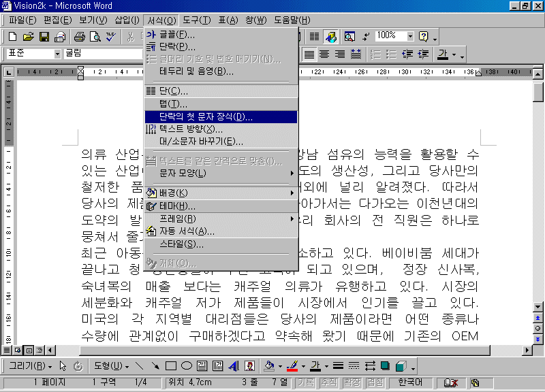Select 테두리 및 음영(B)...
Viewport: 545px width, 392px height.
(x=221, y=71)
